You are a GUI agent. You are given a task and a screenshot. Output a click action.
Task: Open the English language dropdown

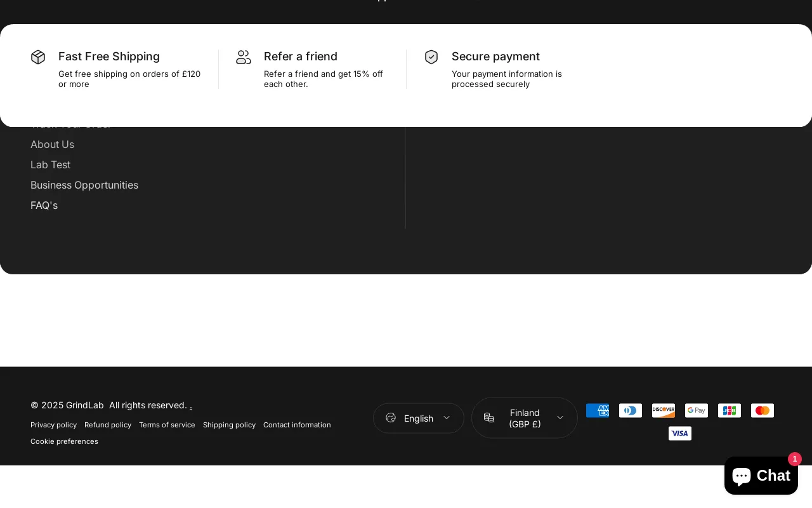tap(419, 418)
